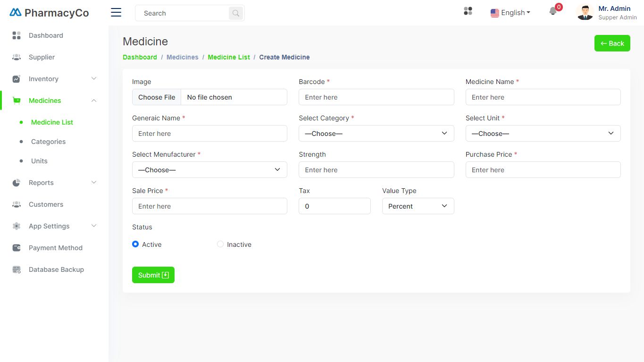The width and height of the screenshot is (644, 362).
Task: Click the Mr. Admin avatar
Action: (x=585, y=13)
